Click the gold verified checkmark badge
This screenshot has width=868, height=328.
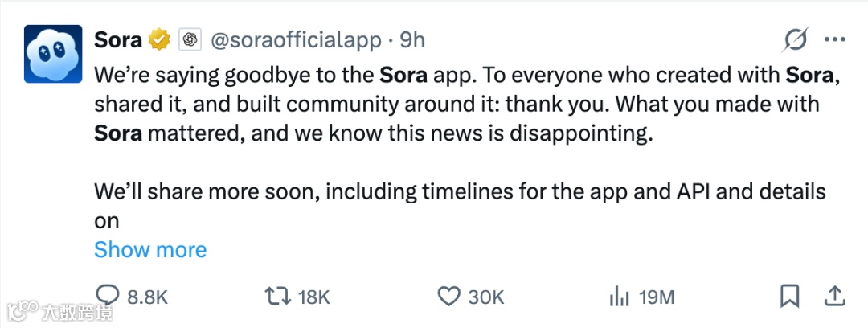tap(159, 39)
